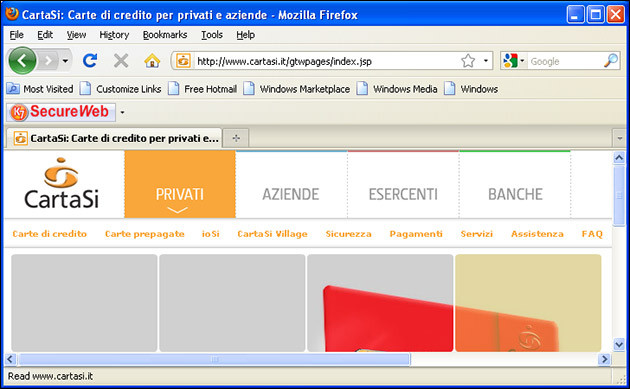Screen dimensions: 630x389
Task: Click the CartaSi site identity icon in address bar
Action: (x=183, y=61)
